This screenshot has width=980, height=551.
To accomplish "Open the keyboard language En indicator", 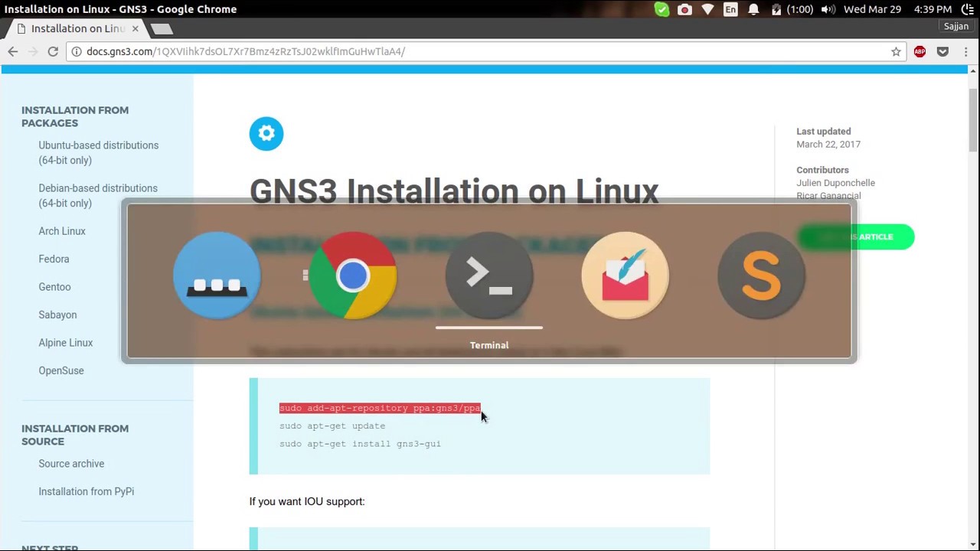I will pyautogui.click(x=730, y=9).
